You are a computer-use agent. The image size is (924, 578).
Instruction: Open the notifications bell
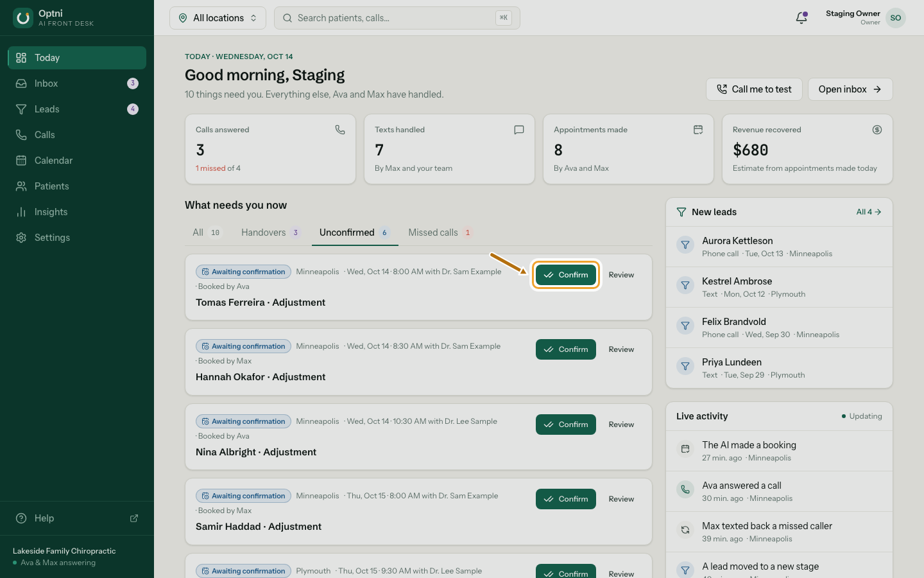tap(801, 18)
